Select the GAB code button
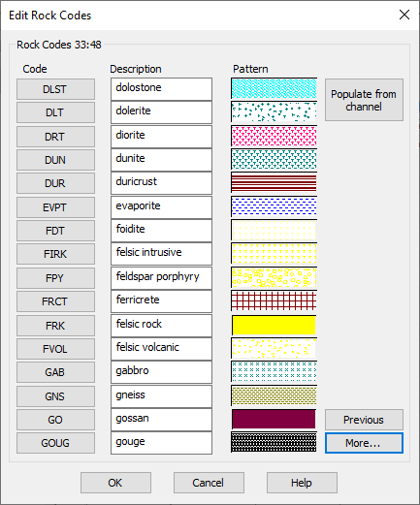 coord(55,372)
